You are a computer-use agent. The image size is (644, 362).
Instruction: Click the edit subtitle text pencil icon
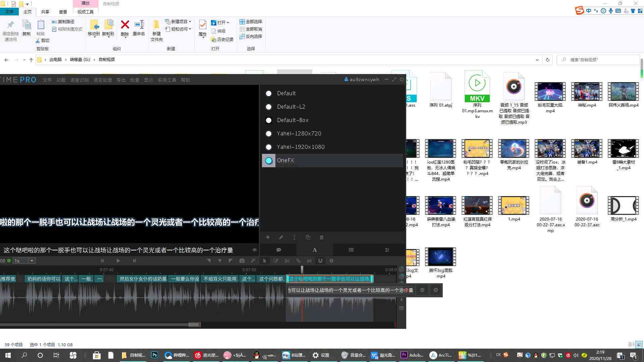pyautogui.click(x=281, y=237)
